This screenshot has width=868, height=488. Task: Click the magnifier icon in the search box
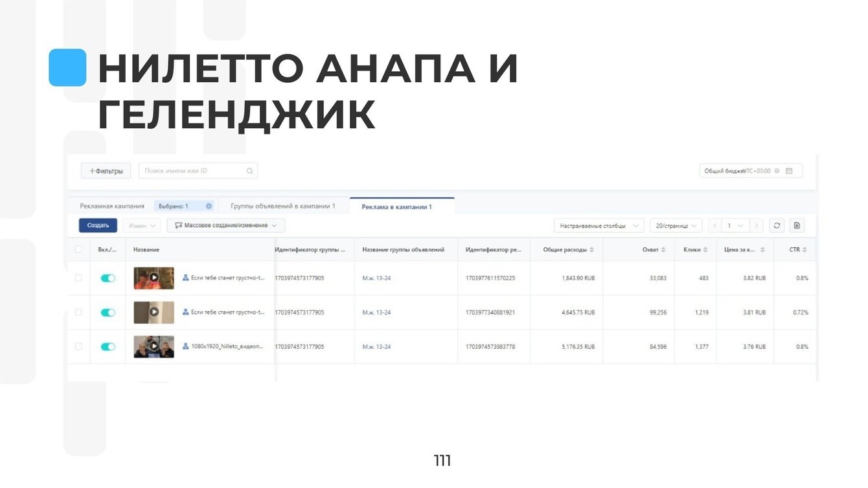coord(250,172)
